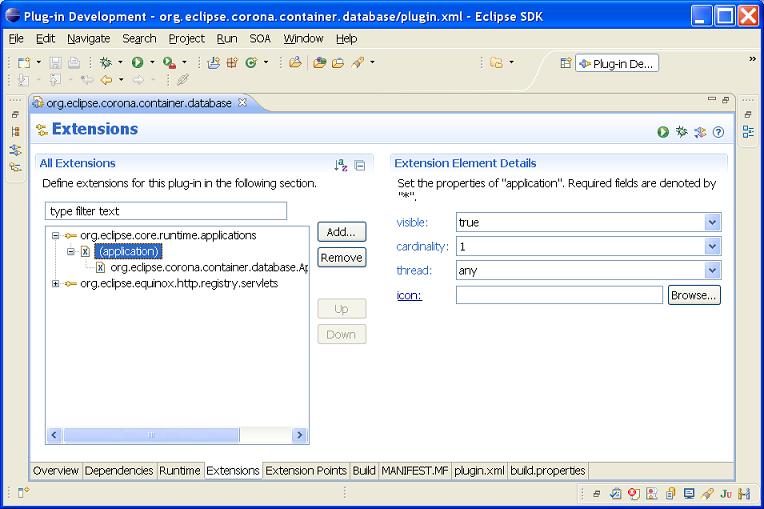Sort extensions alphabetically icon
The height and width of the screenshot is (509, 764).
(x=341, y=165)
